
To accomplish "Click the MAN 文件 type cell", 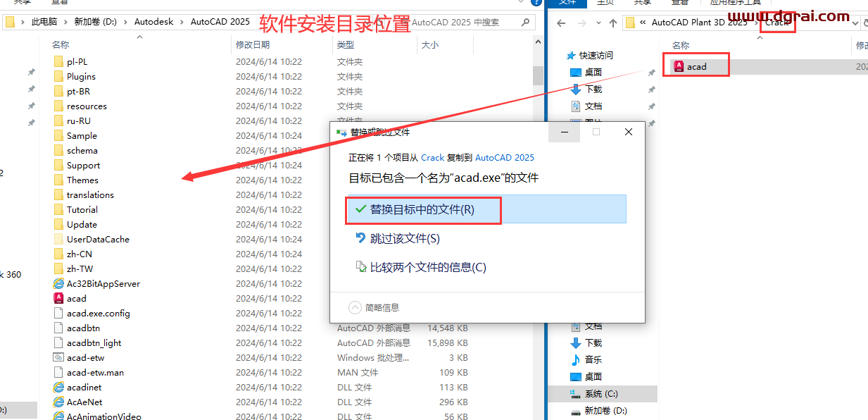I will (x=358, y=373).
